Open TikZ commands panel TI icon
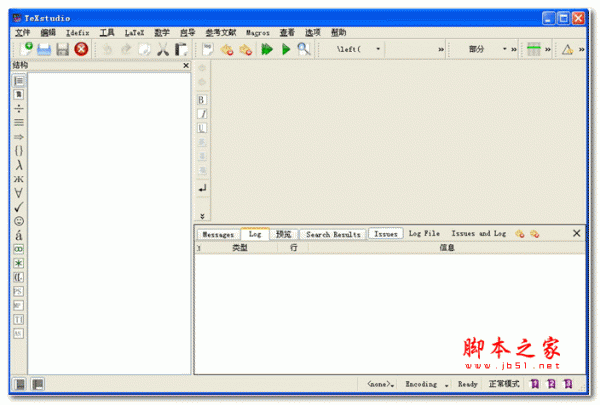This screenshot has height=405, width=600. (x=19, y=319)
